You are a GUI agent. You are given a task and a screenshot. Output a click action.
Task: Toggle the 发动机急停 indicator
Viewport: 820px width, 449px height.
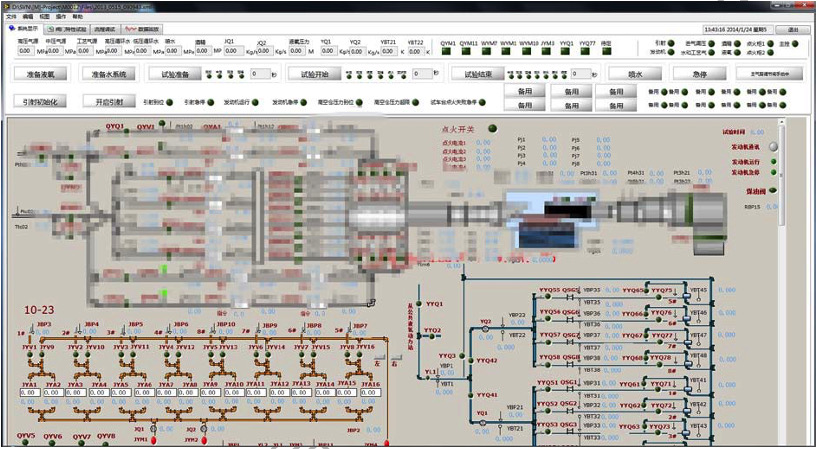(x=774, y=172)
